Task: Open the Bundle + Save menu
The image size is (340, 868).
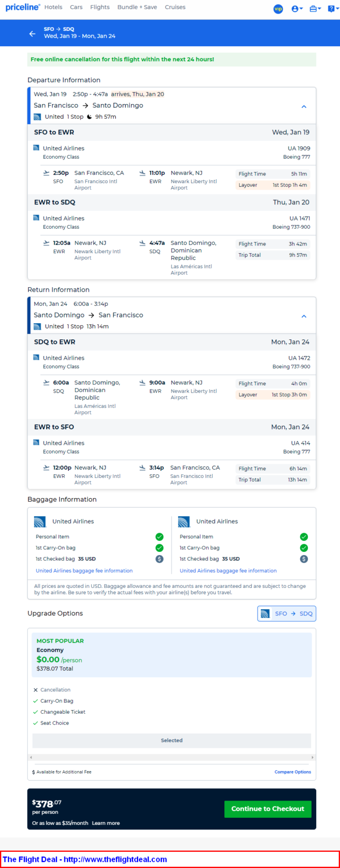Action: click(x=137, y=7)
